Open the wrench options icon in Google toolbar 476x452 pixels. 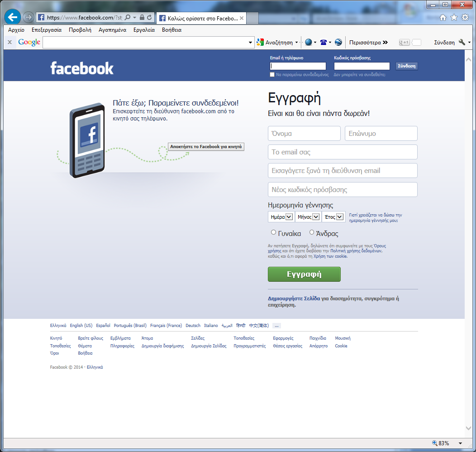point(462,42)
